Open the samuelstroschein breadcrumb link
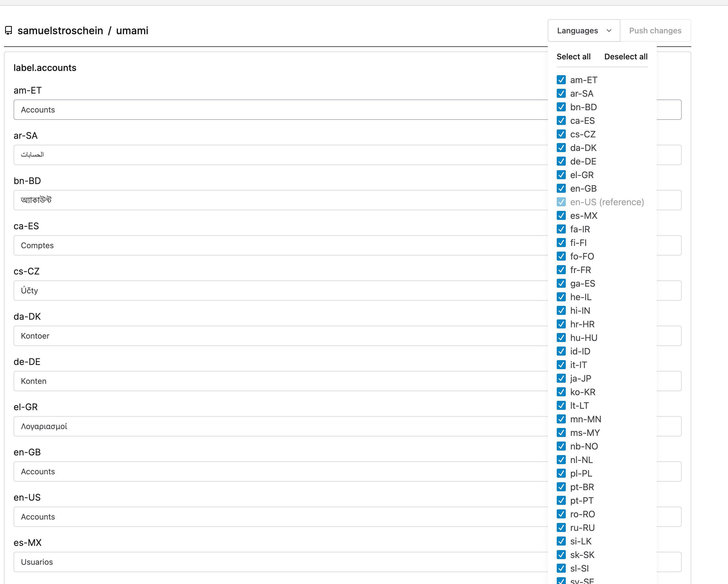Screen dimensions: 728x584 point(61,31)
